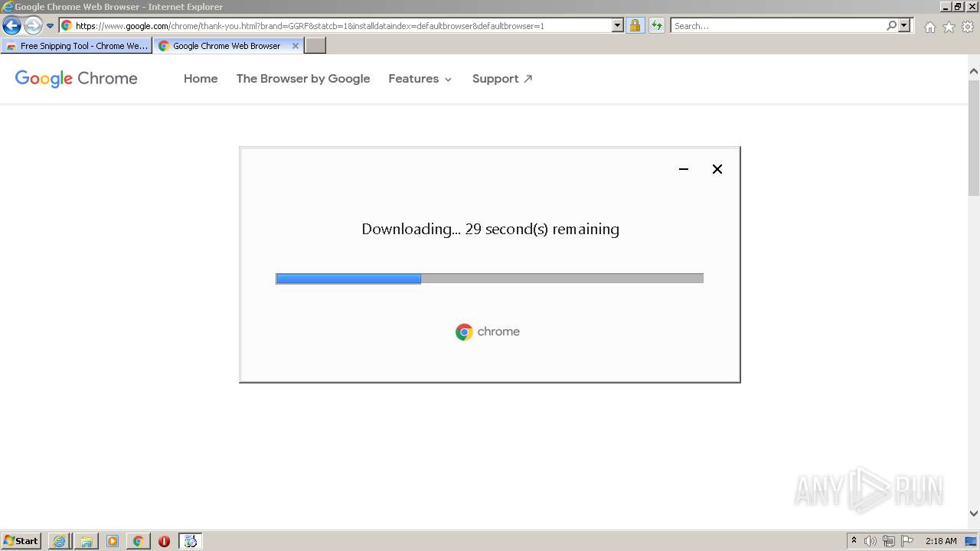Click the security lock icon
Image resolution: width=980 pixels, height=551 pixels.
click(635, 26)
